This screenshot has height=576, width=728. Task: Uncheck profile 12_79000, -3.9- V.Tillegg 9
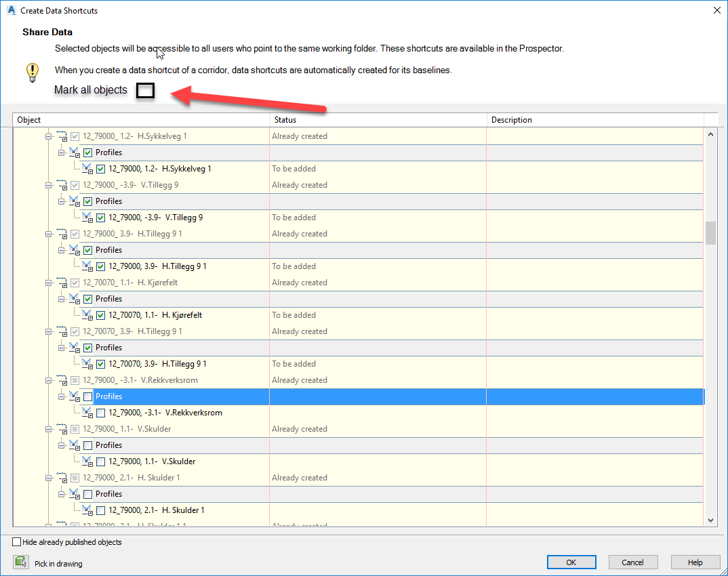click(x=101, y=218)
